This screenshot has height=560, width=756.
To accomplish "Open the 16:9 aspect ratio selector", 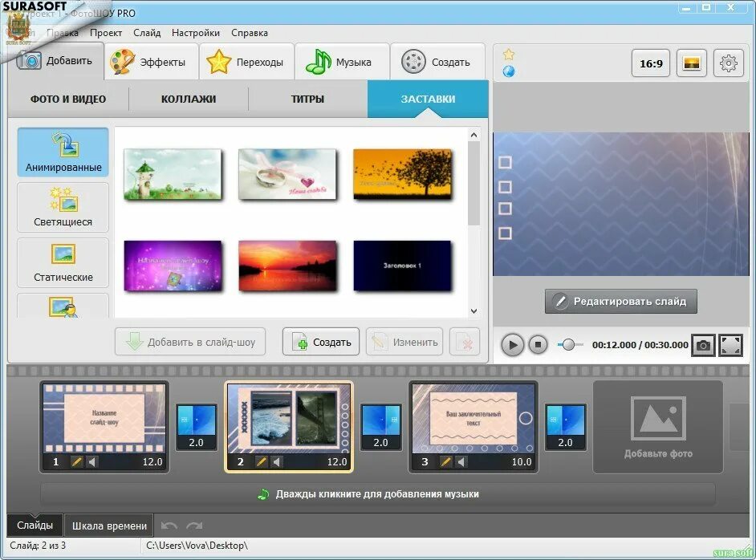I will 651,63.
